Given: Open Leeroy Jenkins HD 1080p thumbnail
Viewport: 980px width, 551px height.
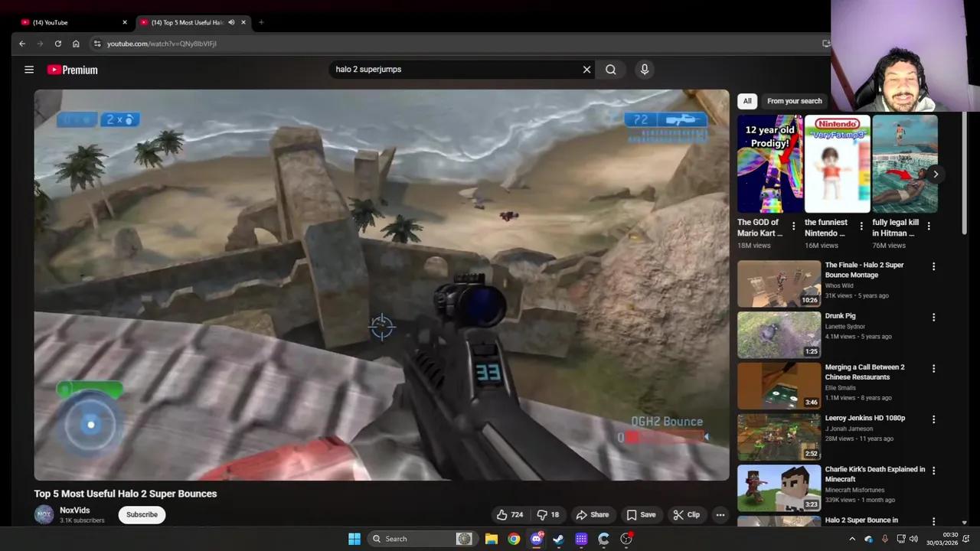Looking at the screenshot, I should (x=779, y=437).
